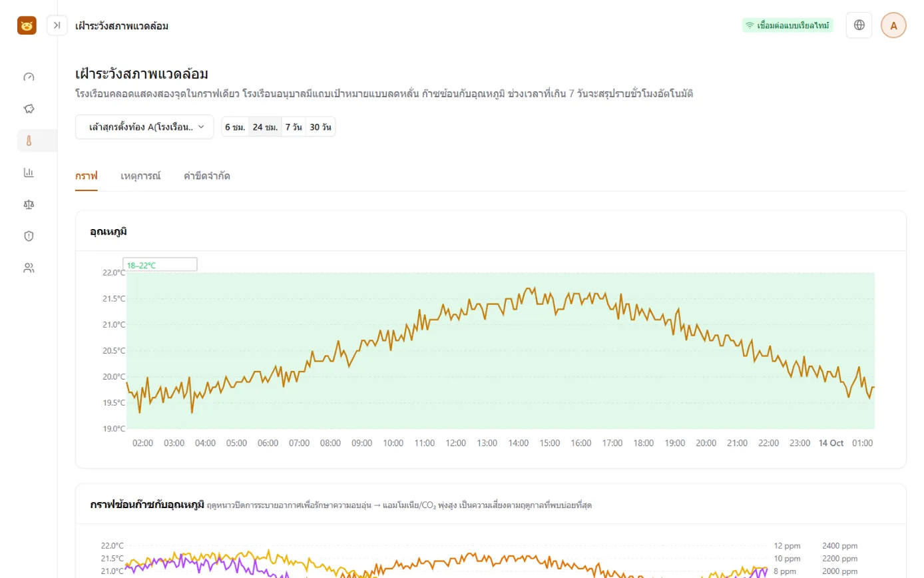924x578 pixels.
Task: Click the 12:00 time axis tick
Action: (x=456, y=443)
